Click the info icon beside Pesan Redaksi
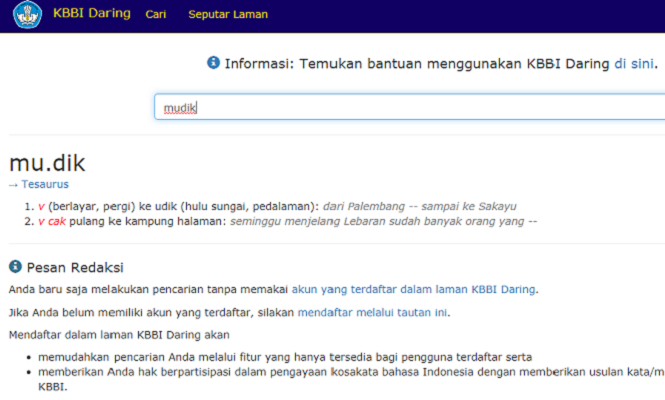The height and width of the screenshot is (400, 665). click(x=15, y=266)
